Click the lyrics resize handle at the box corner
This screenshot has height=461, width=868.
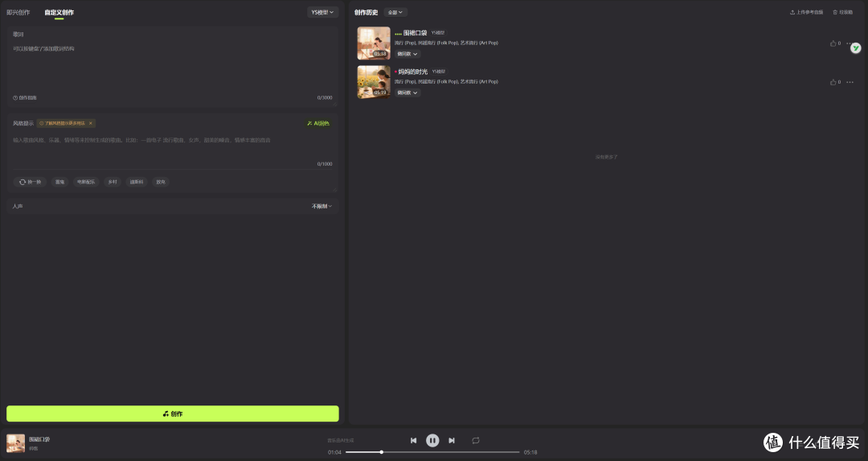tap(334, 104)
